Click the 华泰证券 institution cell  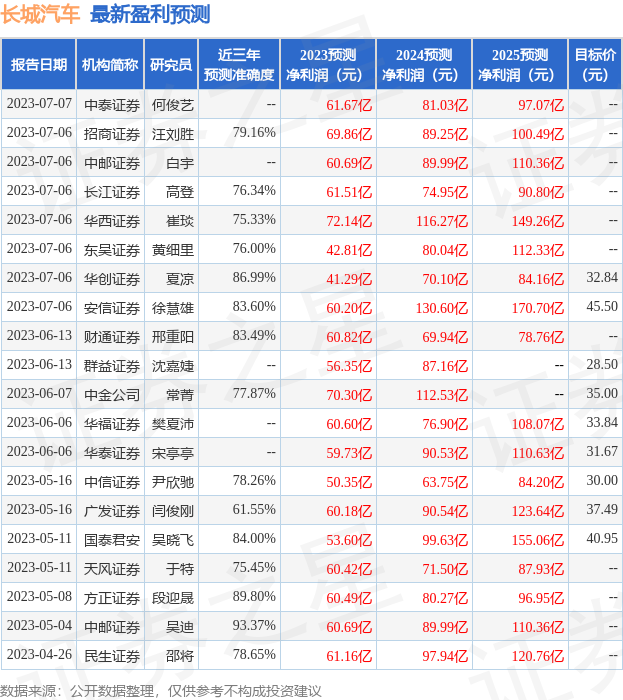coord(112,454)
